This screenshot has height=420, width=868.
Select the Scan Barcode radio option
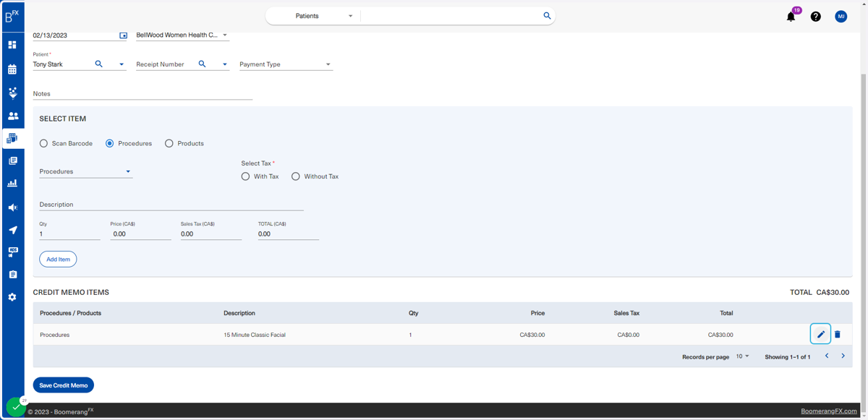tap(43, 143)
